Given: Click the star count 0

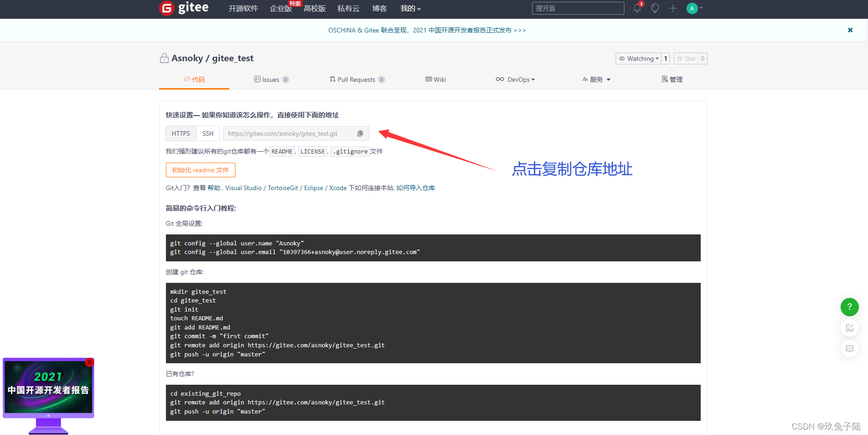Looking at the screenshot, I should (703, 58).
